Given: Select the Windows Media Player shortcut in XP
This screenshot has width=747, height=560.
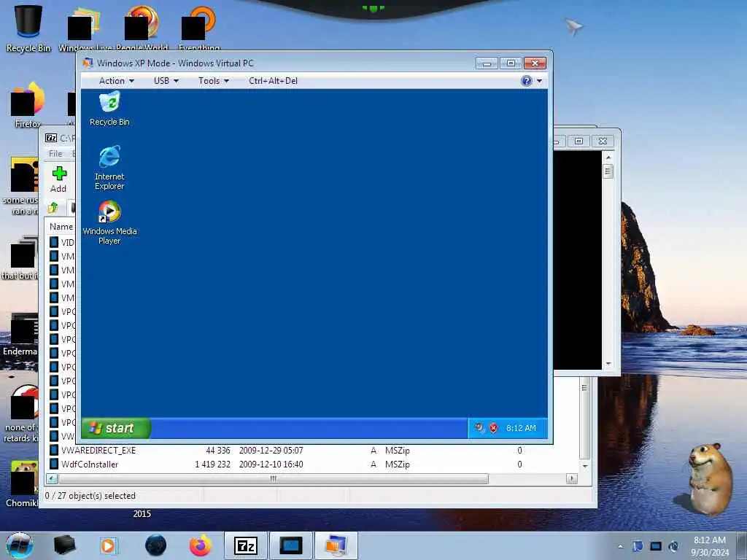Looking at the screenshot, I should tap(109, 222).
